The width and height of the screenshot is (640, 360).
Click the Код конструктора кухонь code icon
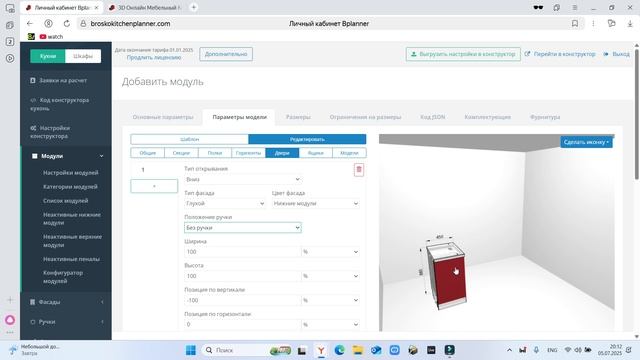[33, 100]
